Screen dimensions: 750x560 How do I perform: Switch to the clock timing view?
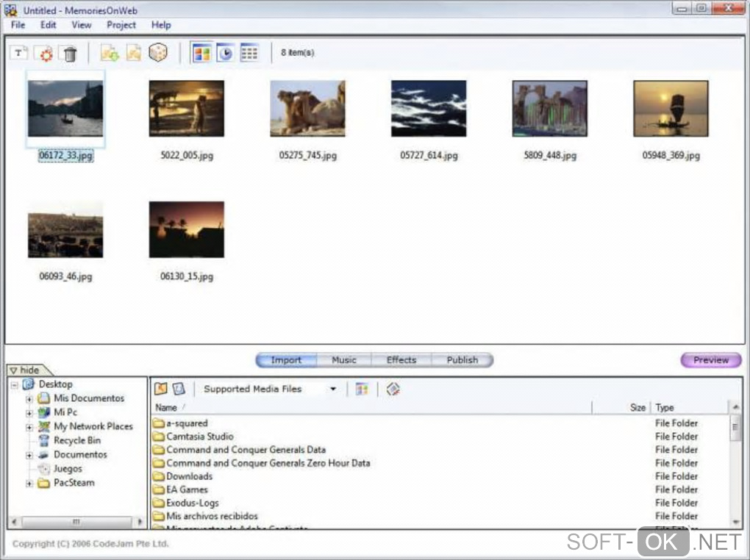tap(225, 53)
